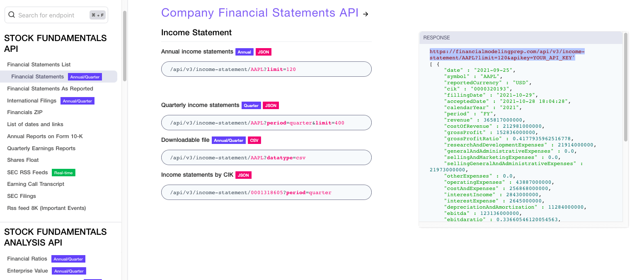Viewport: 644px width, 280px height.
Task: Click the response URL link
Action: click(507, 54)
